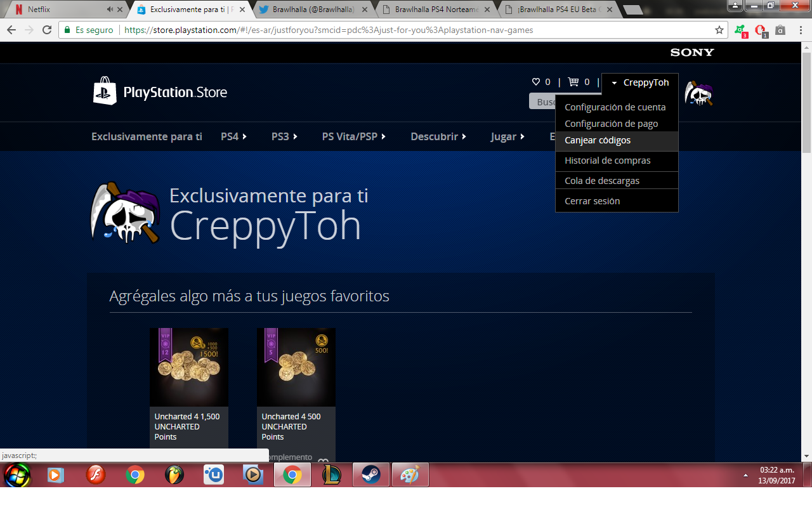The width and height of the screenshot is (812, 524).
Task: Open the Uncharted 4 1,500 Points thumbnail
Action: coord(189,367)
